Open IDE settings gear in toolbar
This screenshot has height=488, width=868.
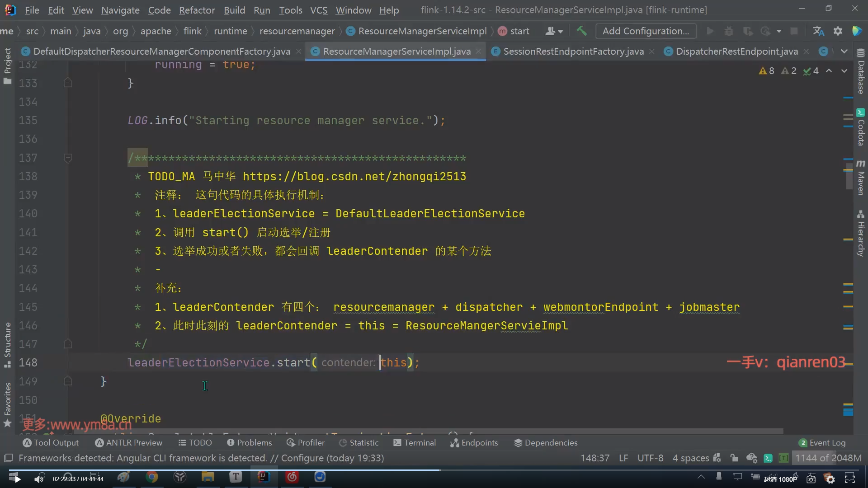coord(838,31)
